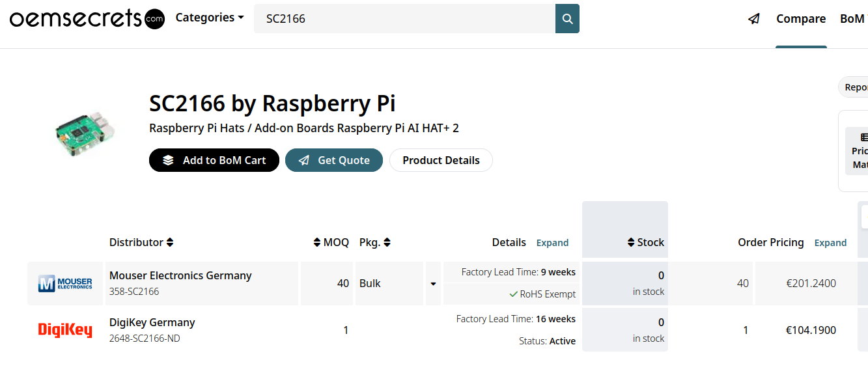Sort by Distributor column arrows
868x373 pixels.
click(x=170, y=242)
